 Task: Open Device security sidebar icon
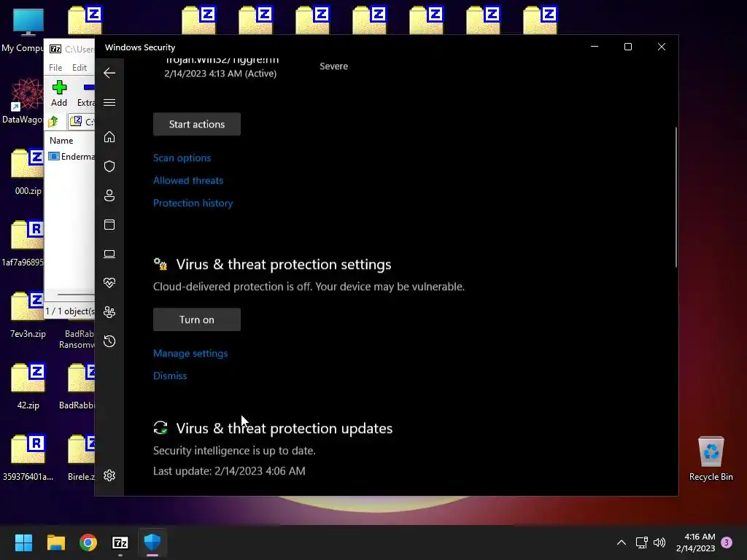(x=109, y=254)
